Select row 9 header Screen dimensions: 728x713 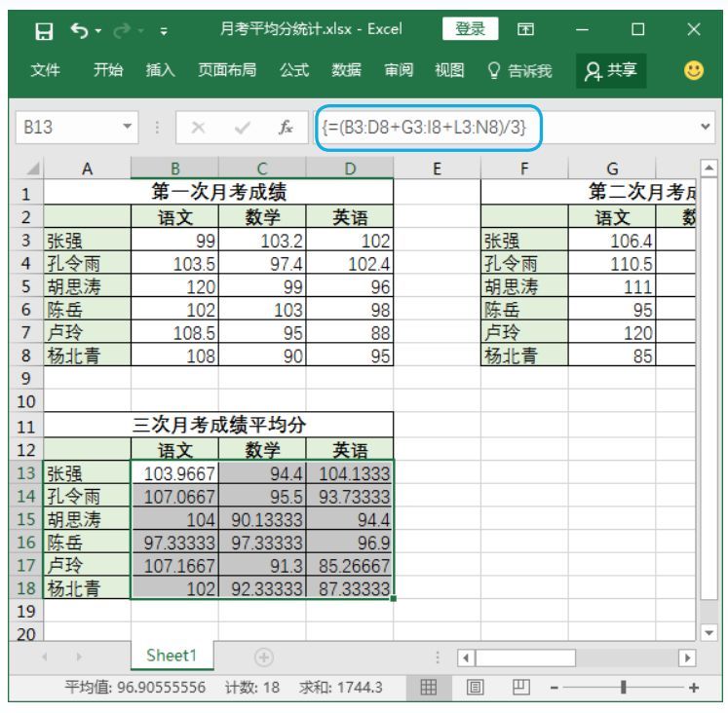(x=26, y=378)
